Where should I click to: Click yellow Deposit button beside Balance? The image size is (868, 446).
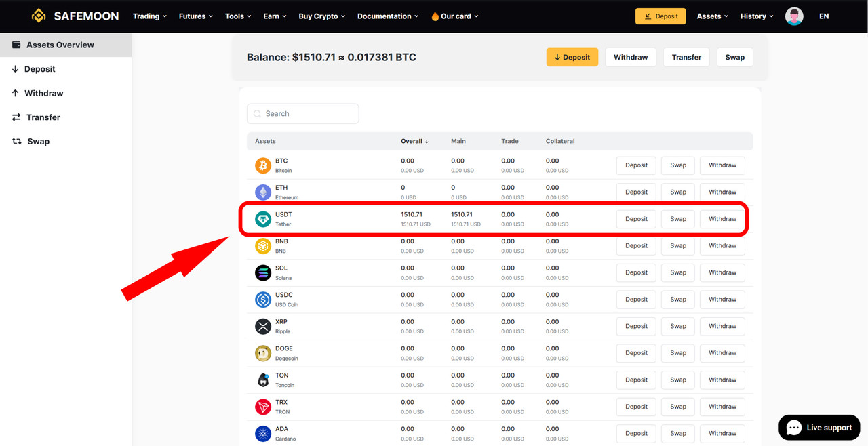(572, 57)
